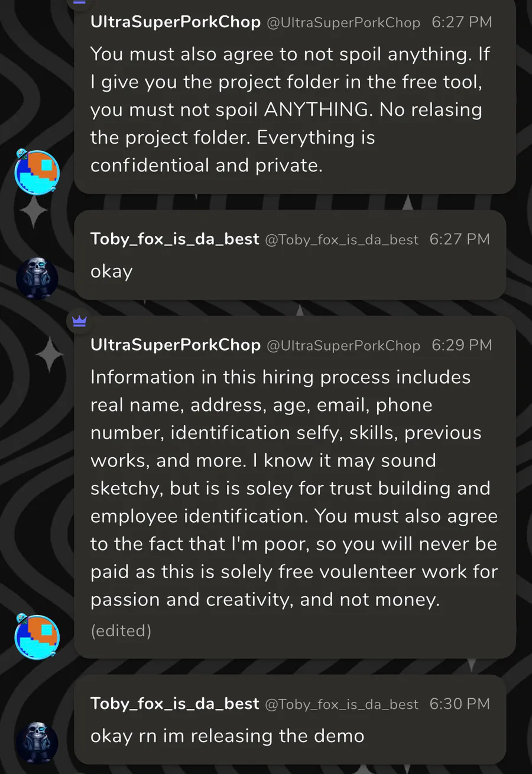Open UltraSuperPorkChop's avatar beside the edited message
The width and height of the screenshot is (532, 774).
pyautogui.click(x=37, y=637)
